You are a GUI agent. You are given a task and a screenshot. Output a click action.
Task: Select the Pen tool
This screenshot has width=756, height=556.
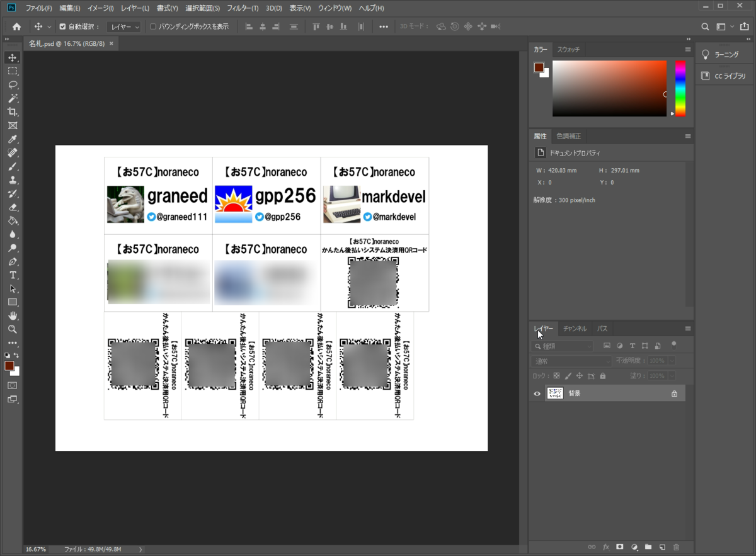[13, 262]
